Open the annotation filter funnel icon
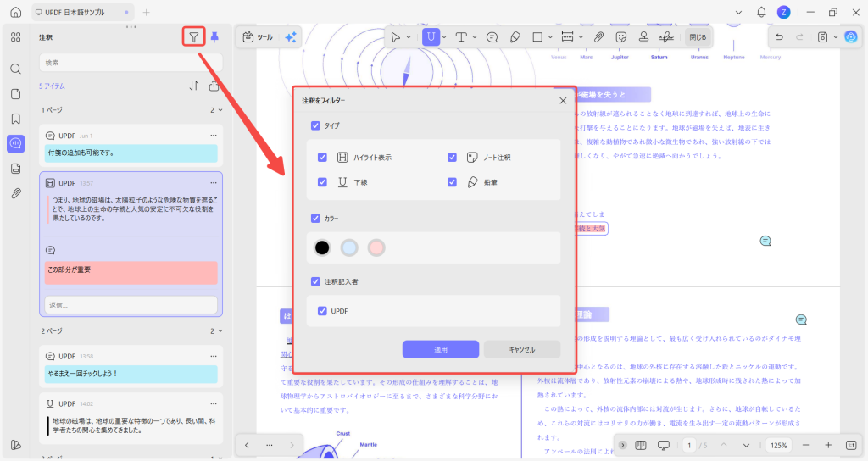 click(194, 37)
